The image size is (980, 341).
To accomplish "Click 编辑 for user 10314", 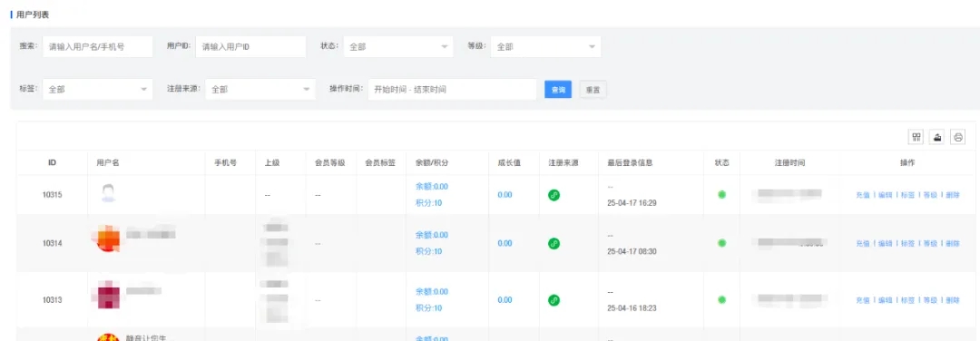I will pos(885,244).
